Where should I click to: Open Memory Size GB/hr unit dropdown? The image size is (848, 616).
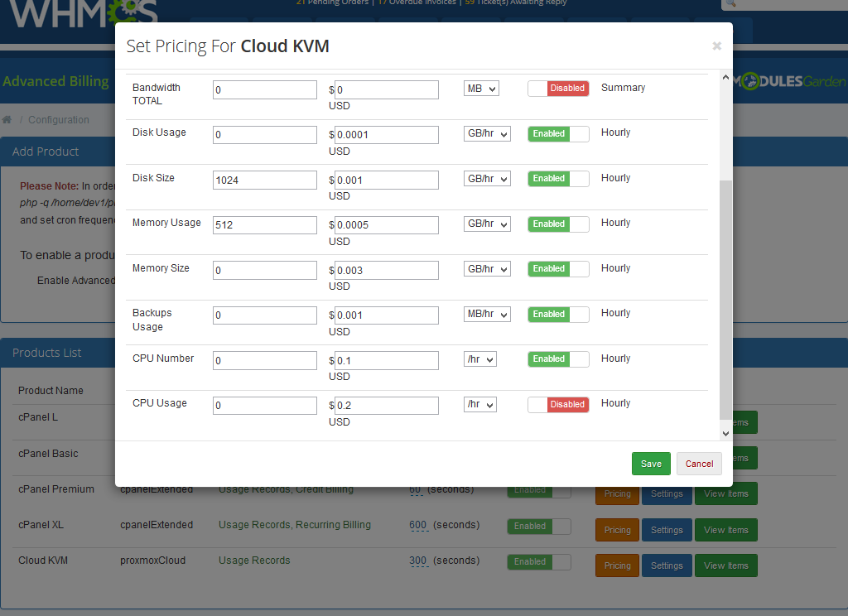click(487, 269)
